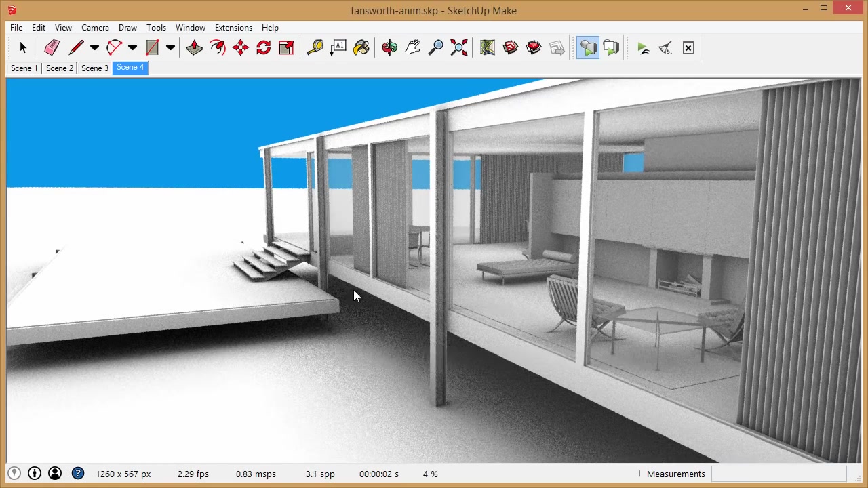
Task: Switch to Scene 2 tab
Action: pos(60,68)
